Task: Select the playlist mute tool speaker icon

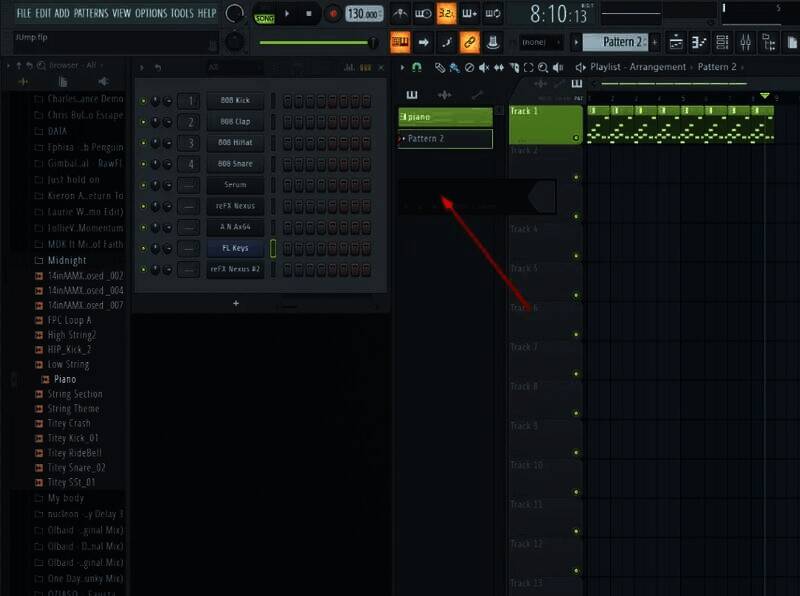Action: [484, 67]
